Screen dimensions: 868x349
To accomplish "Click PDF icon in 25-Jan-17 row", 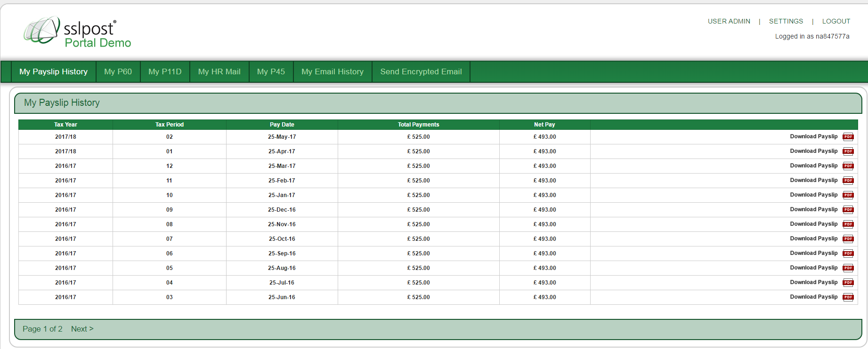I will [x=848, y=195].
